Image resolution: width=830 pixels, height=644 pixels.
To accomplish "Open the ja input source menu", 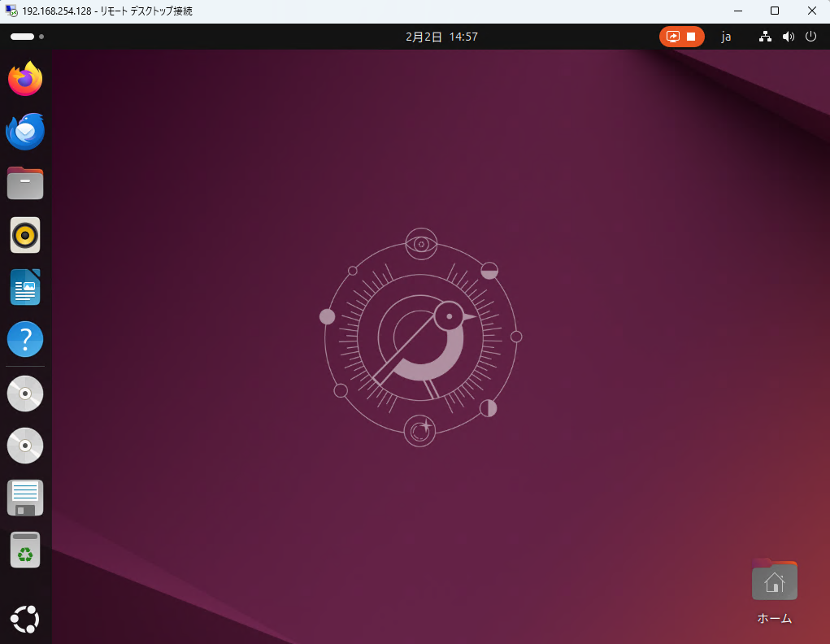I will tap(726, 37).
